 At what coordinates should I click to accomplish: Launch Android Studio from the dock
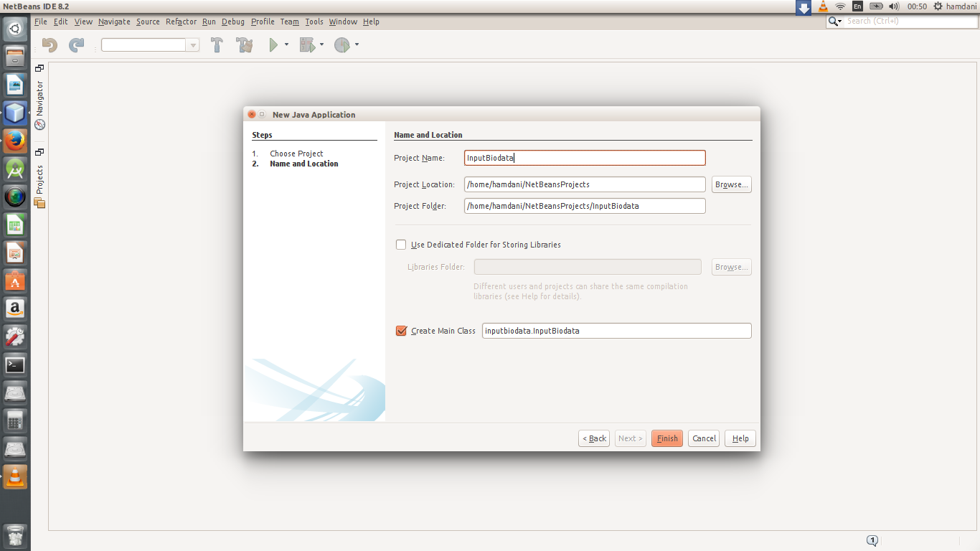coord(15,169)
